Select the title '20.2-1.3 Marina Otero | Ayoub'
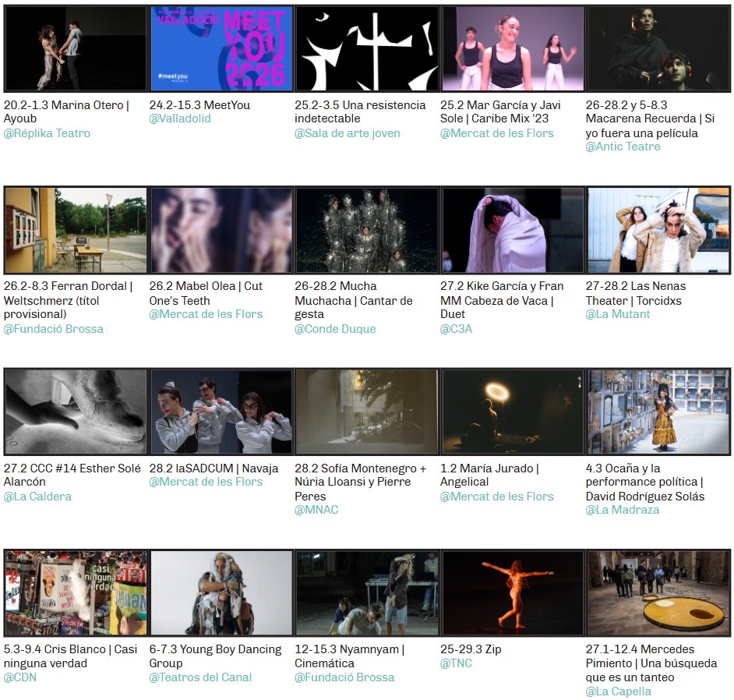Viewport: 734px width, 700px height. coord(66,112)
